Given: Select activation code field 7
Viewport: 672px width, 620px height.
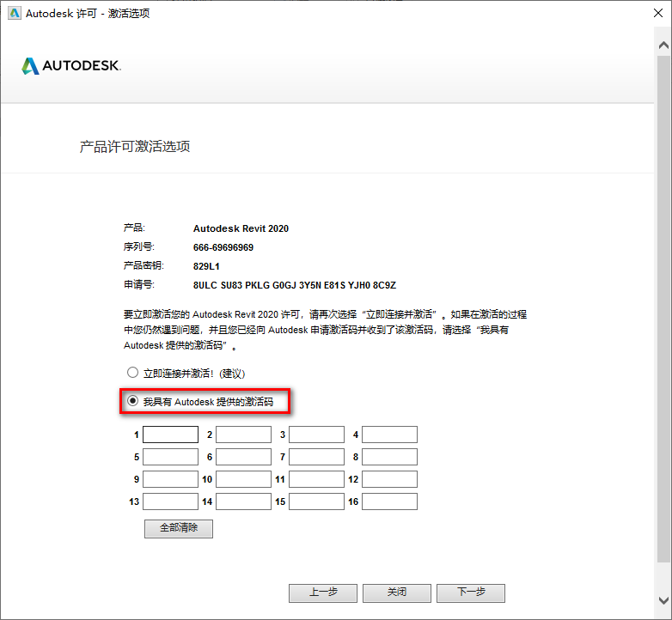Looking at the screenshot, I should tap(316, 457).
